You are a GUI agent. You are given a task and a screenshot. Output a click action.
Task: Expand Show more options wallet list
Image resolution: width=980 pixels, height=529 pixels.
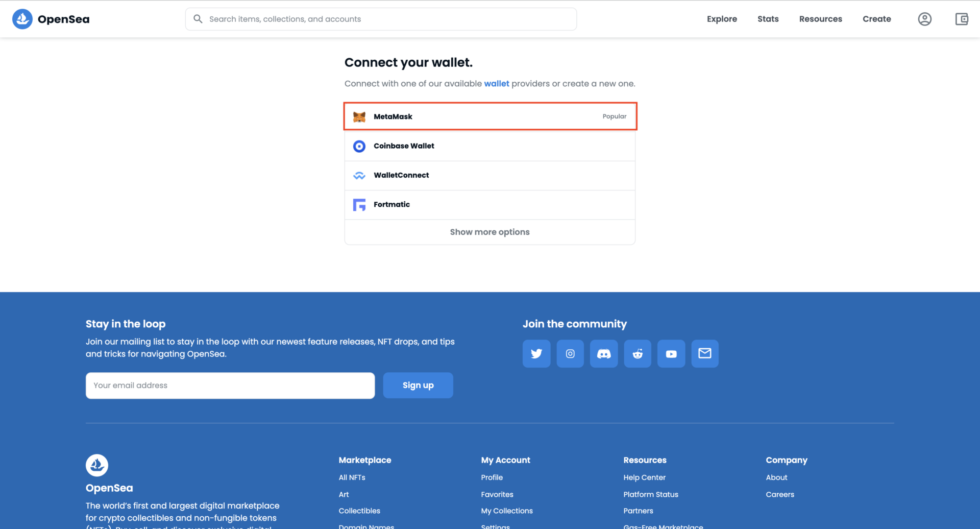tap(489, 232)
